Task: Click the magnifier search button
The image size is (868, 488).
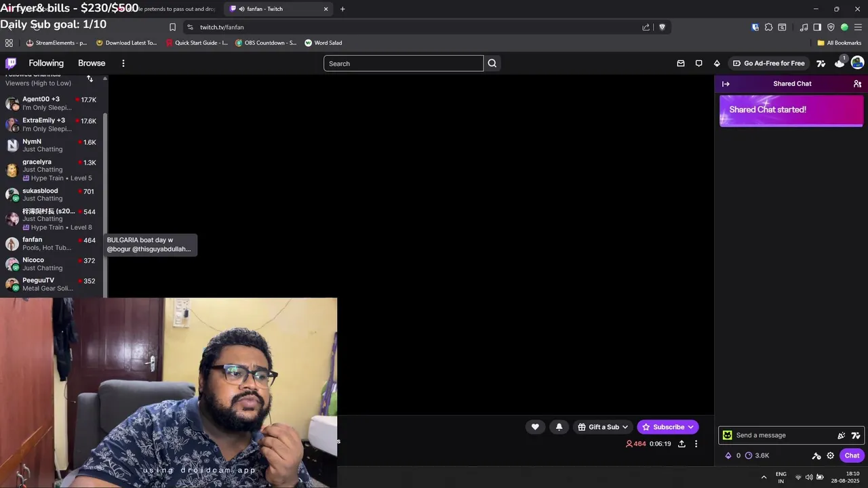Action: [492, 64]
